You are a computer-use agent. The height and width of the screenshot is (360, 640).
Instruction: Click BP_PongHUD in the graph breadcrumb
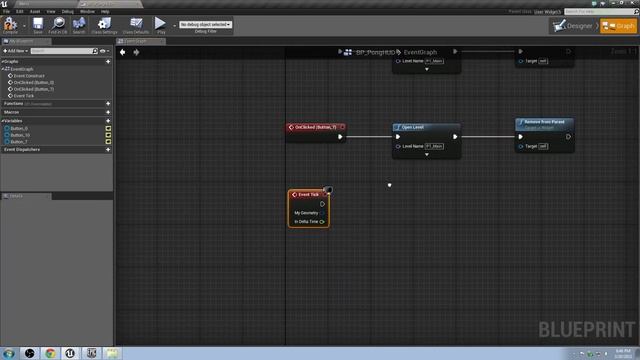(375, 52)
